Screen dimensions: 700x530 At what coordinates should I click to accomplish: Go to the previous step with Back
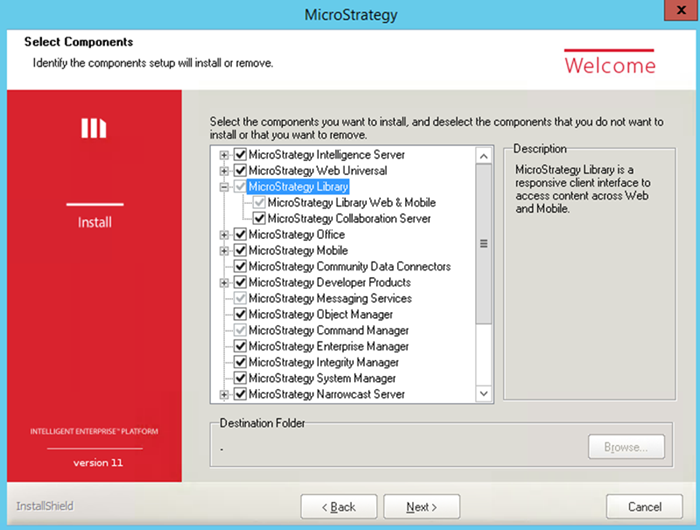point(339,507)
